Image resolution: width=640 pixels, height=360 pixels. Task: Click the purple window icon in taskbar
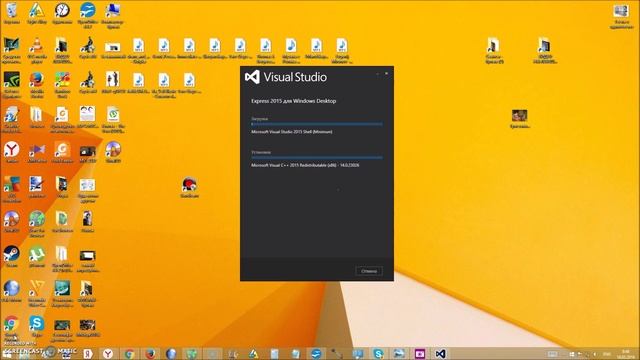click(420, 354)
